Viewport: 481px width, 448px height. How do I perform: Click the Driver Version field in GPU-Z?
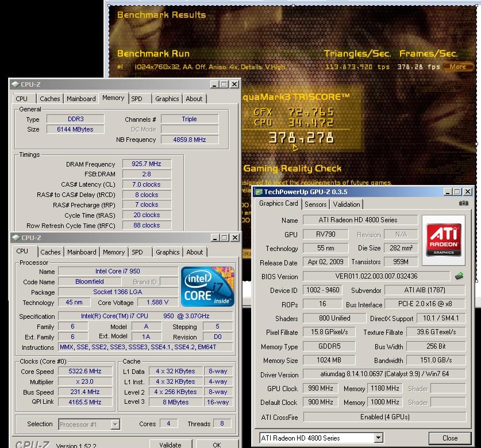384,374
